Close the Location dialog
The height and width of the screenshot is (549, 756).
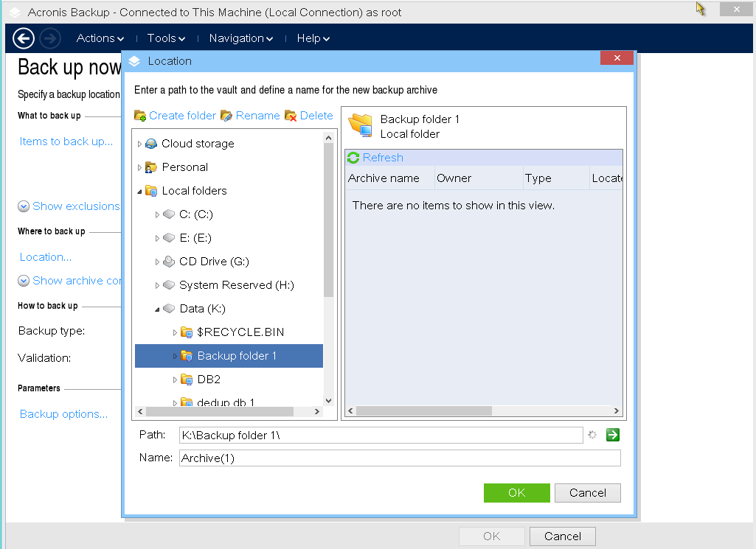tap(617, 57)
